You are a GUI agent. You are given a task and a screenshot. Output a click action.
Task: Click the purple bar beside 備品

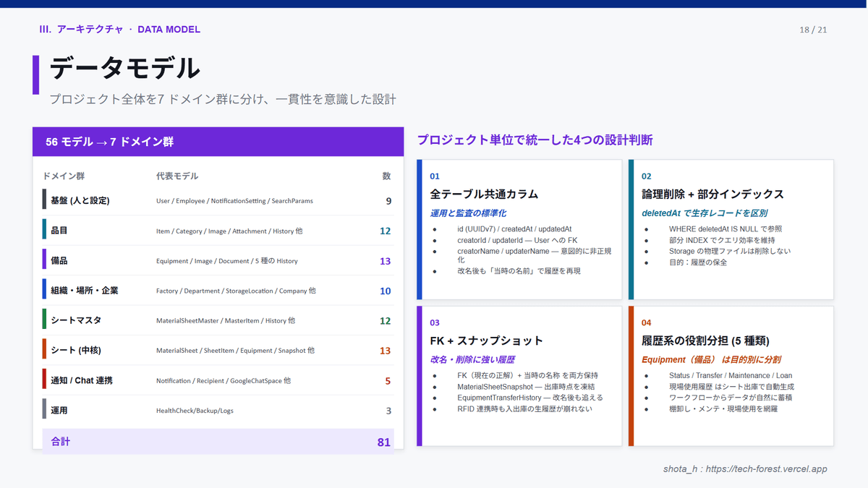[x=44, y=260]
